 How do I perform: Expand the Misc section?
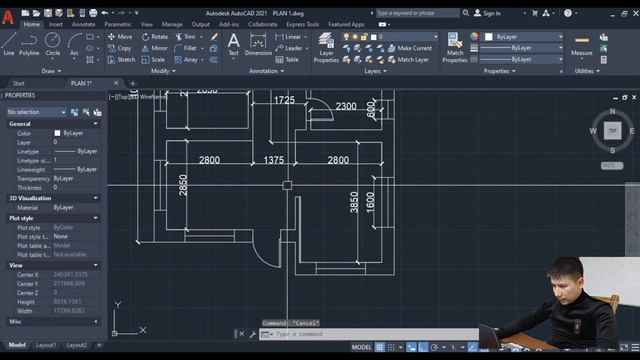(x=96, y=322)
